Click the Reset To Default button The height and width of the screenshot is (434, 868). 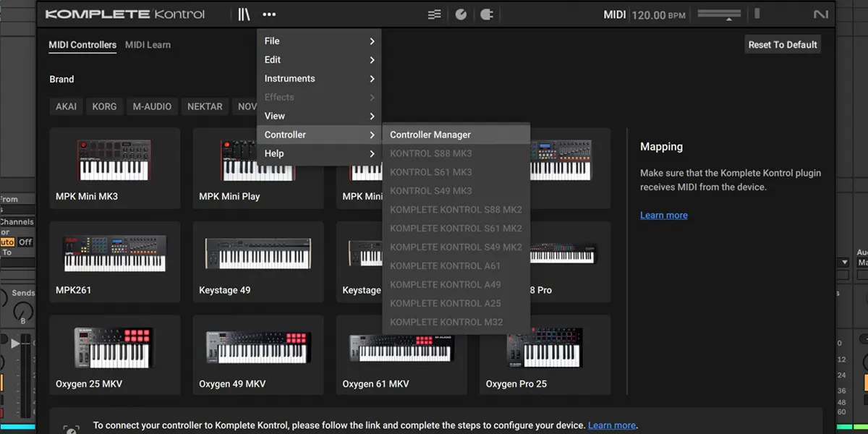point(783,43)
